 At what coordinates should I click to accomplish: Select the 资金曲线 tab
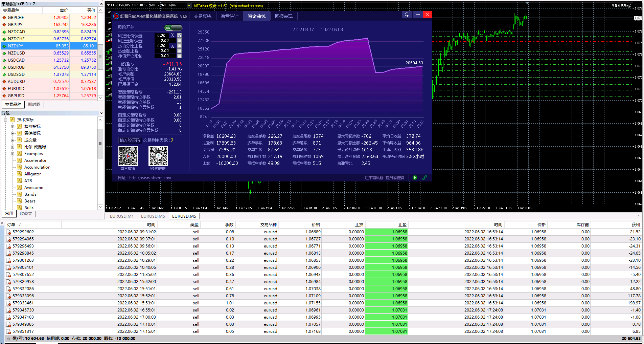(257, 16)
